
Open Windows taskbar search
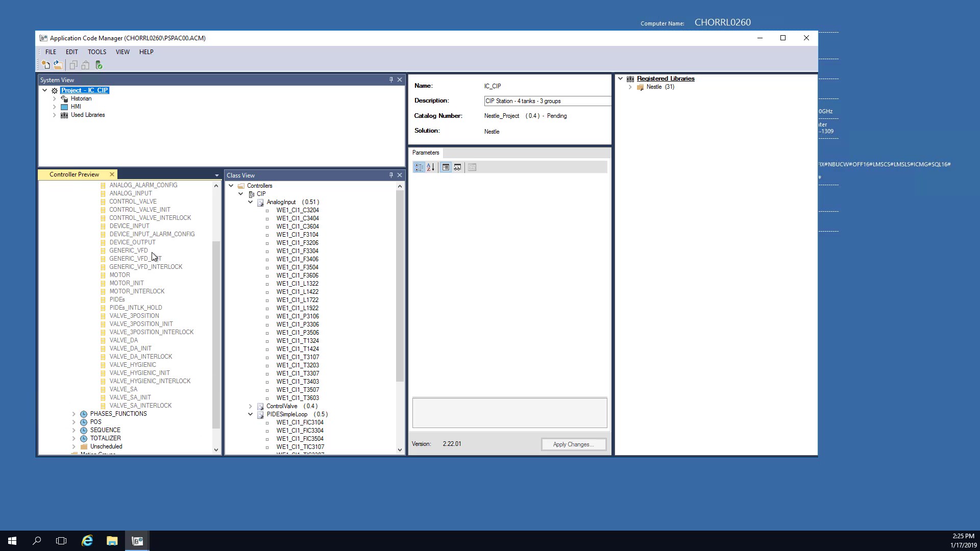coord(37,541)
